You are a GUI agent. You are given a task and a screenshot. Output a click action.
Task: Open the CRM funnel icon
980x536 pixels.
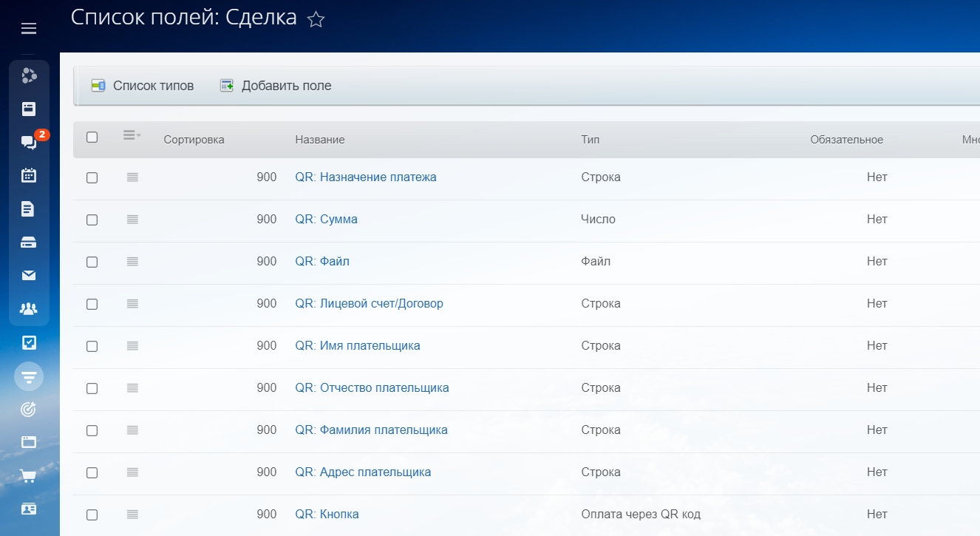click(29, 377)
